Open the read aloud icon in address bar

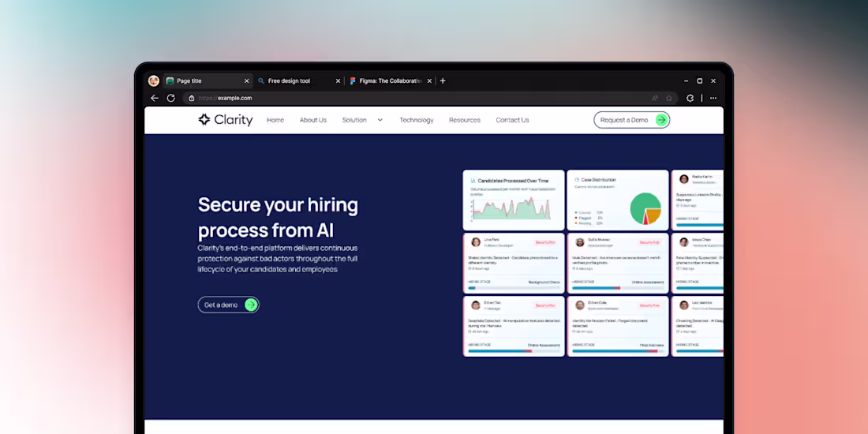tap(654, 98)
